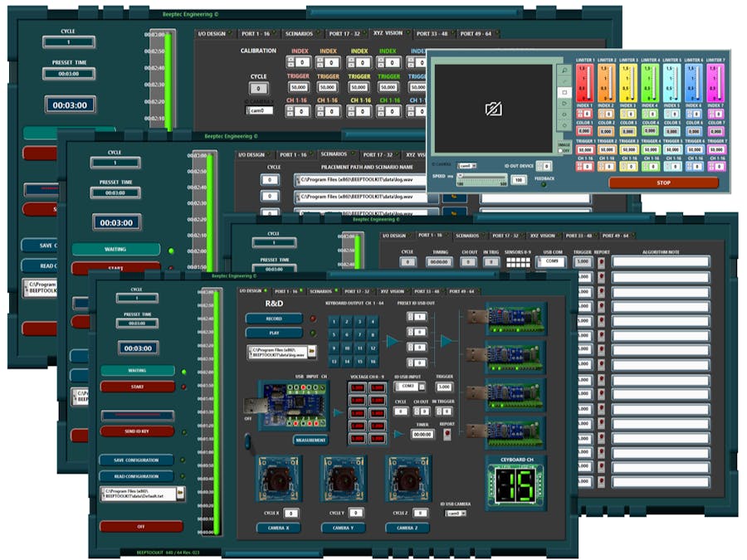Click the no-camera icon in the video preview
Screen dimensions: 747x560
[493, 109]
